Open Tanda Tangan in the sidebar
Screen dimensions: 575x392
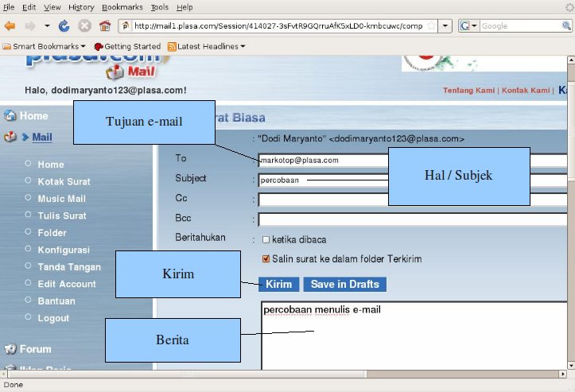point(69,267)
